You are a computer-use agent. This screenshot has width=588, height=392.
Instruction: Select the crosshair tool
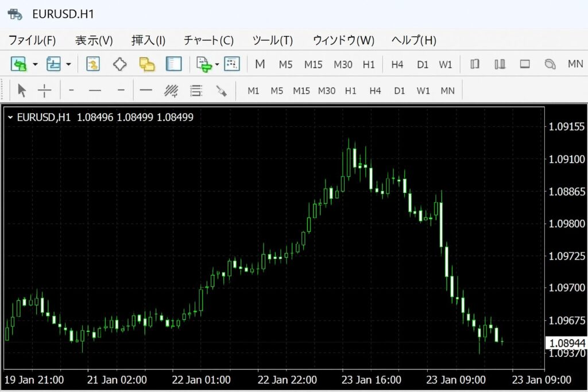click(x=44, y=90)
